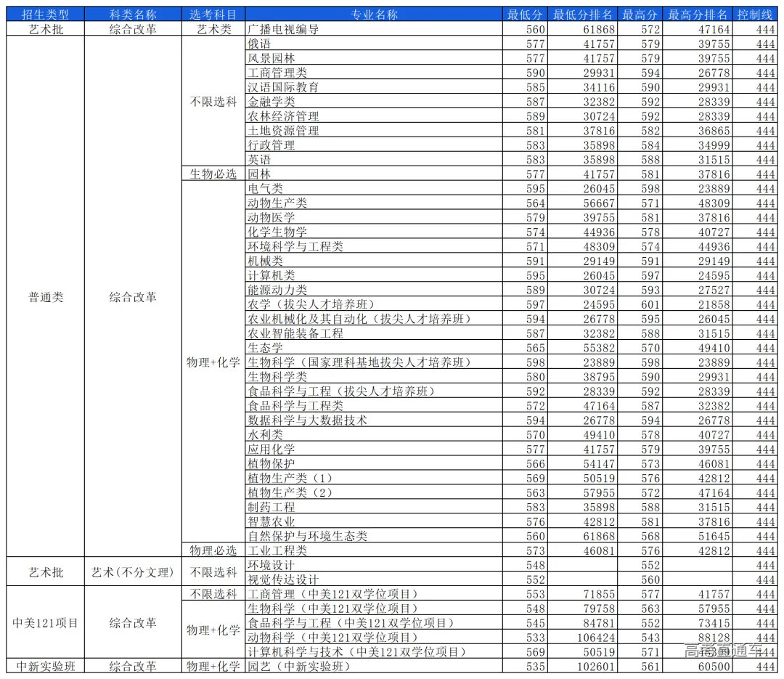The height and width of the screenshot is (679, 784).
Task: Click the 汉语国际教育 row name
Action: click(283, 87)
